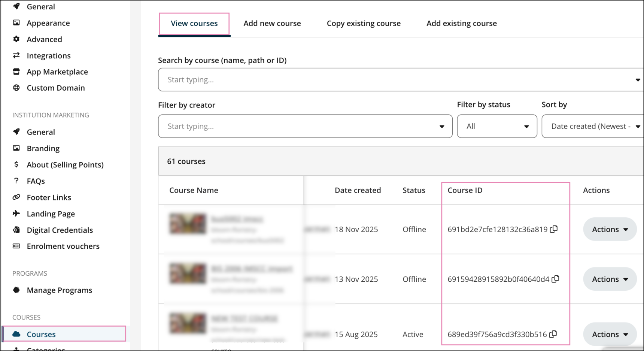Click the Digital Credentials icon
644x351 pixels.
tap(16, 230)
